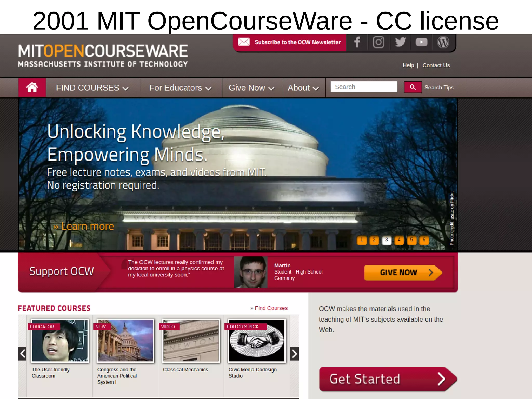The image size is (532, 399).
Task: Click the EDITOR'S PICK tag label
Action: point(245,327)
